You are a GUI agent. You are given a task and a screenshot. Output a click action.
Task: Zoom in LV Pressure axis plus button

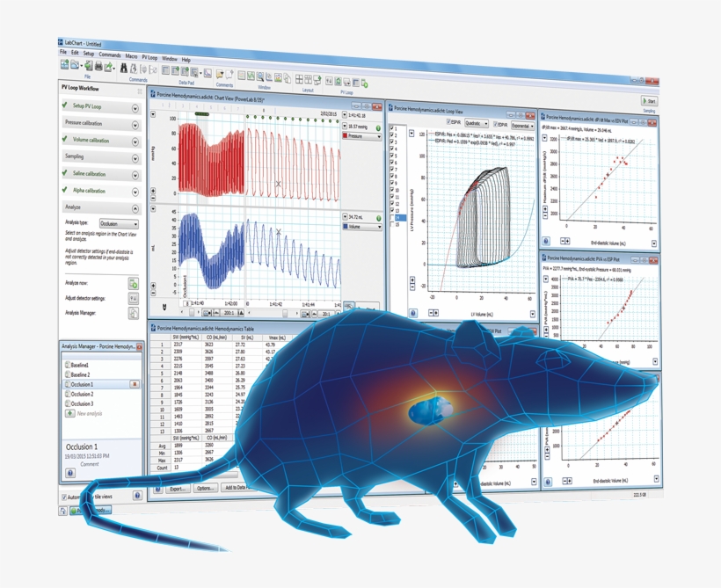(413, 280)
